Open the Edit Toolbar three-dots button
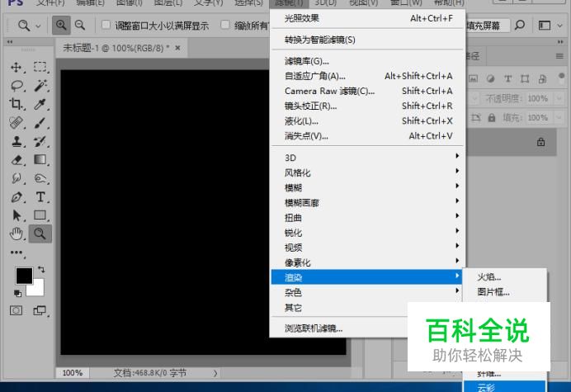 click(17, 253)
